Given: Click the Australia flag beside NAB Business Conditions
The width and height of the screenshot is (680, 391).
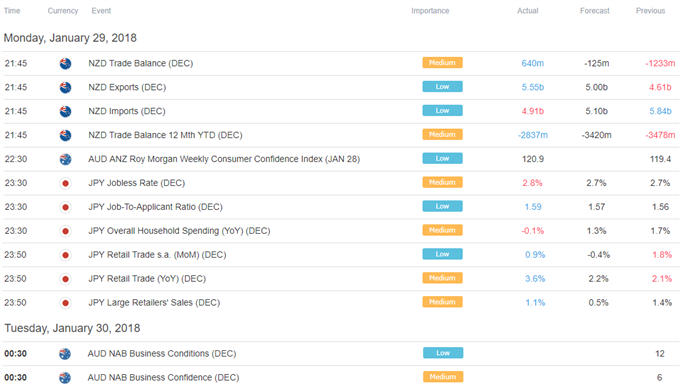Looking at the screenshot, I should [65, 354].
